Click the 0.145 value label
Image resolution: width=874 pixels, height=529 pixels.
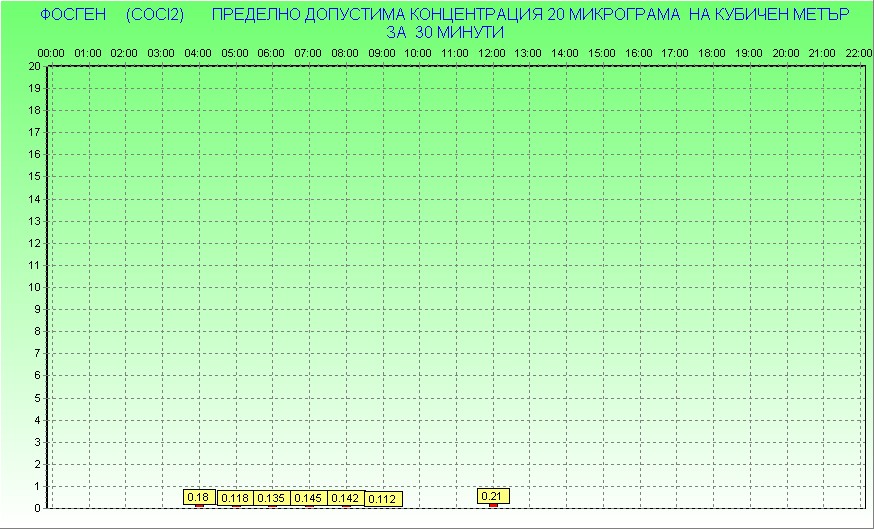pyautogui.click(x=308, y=498)
